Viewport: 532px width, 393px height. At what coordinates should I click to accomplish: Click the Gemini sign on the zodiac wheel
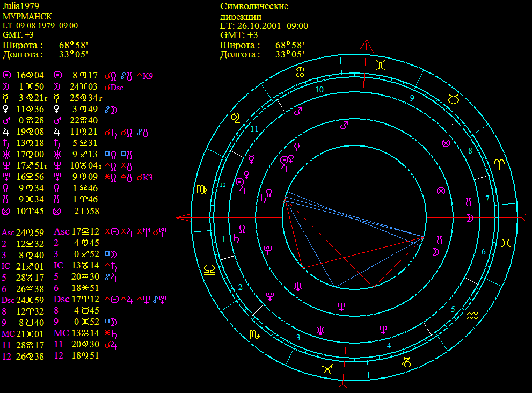(x=380, y=65)
